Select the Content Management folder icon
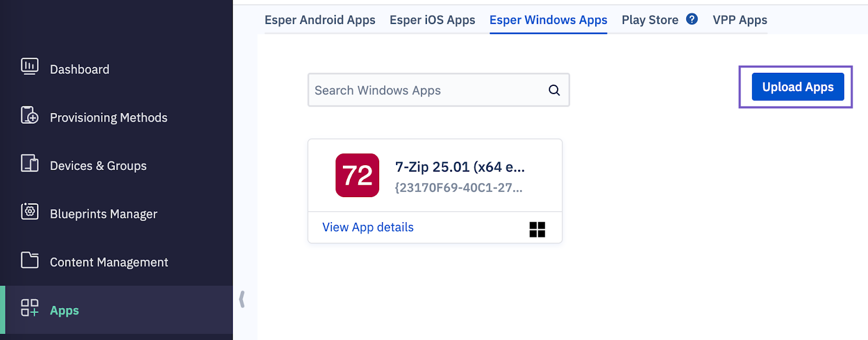Viewport: 868px width, 340px height. point(29,261)
